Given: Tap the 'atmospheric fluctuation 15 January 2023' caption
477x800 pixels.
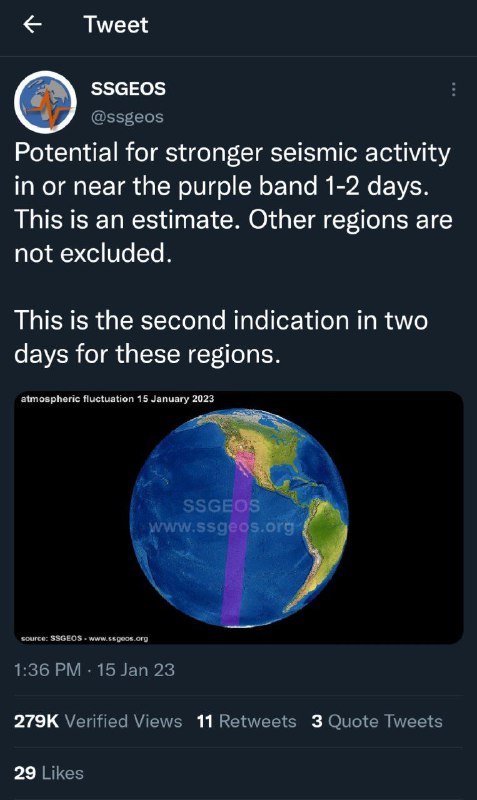Looking at the screenshot, I should pyautogui.click(x=117, y=398).
